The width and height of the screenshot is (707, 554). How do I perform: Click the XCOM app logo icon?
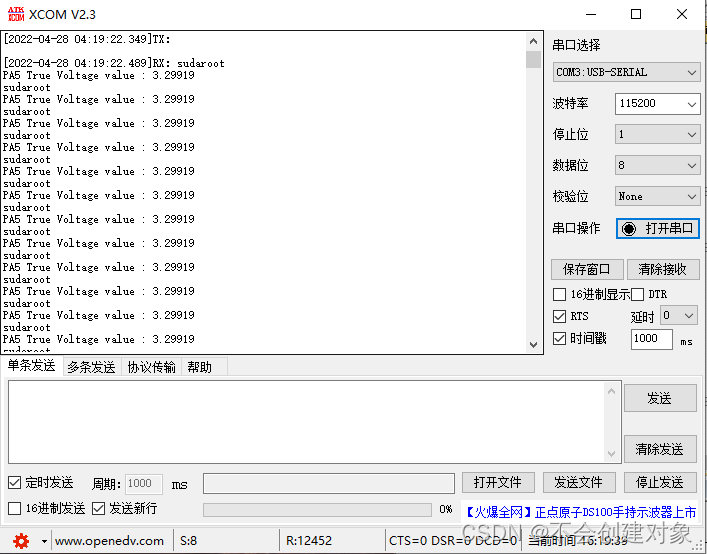point(16,14)
